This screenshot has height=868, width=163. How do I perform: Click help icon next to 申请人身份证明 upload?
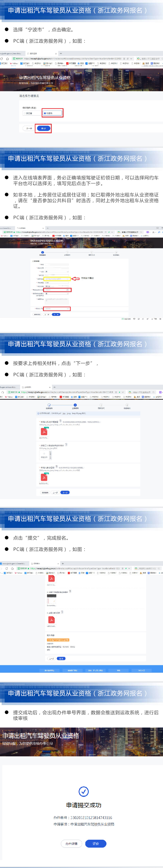[x=57, y=467]
